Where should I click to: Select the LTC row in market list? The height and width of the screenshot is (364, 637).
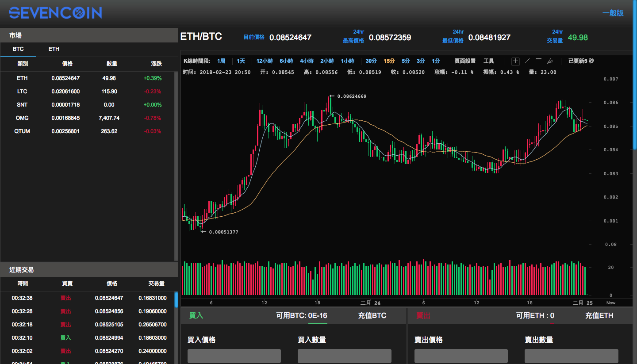pyautogui.click(x=88, y=92)
